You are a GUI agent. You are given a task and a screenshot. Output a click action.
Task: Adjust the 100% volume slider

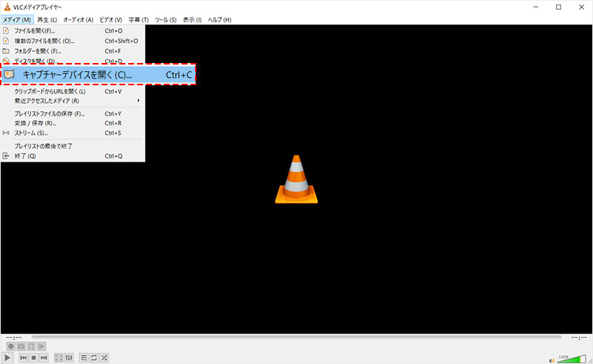(x=572, y=359)
